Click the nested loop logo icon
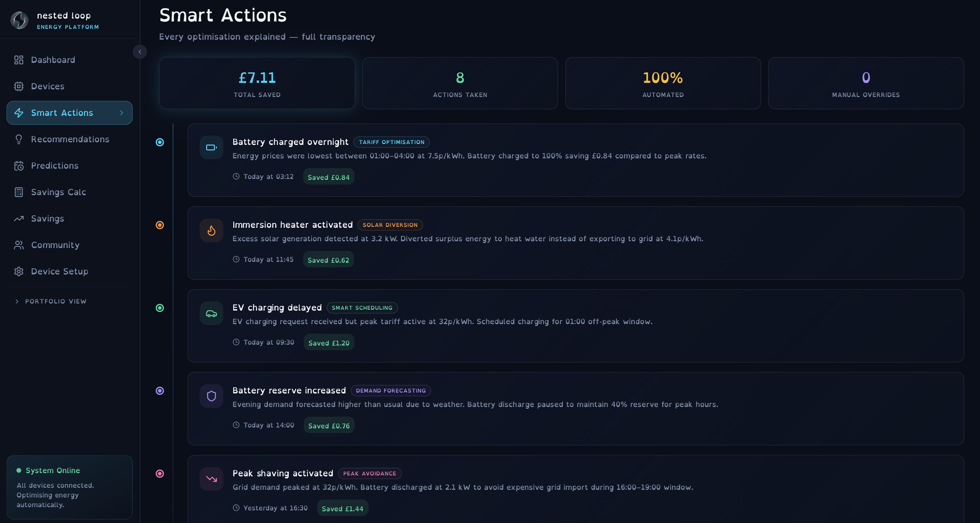This screenshot has height=523, width=980. [x=19, y=20]
